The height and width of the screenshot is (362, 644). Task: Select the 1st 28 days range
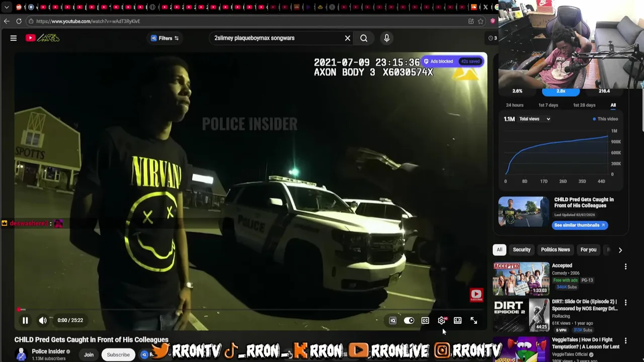click(x=584, y=105)
